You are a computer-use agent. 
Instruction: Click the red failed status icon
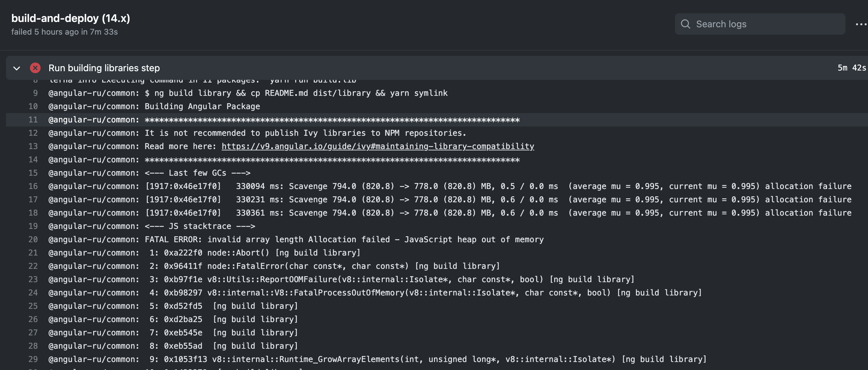pos(35,68)
